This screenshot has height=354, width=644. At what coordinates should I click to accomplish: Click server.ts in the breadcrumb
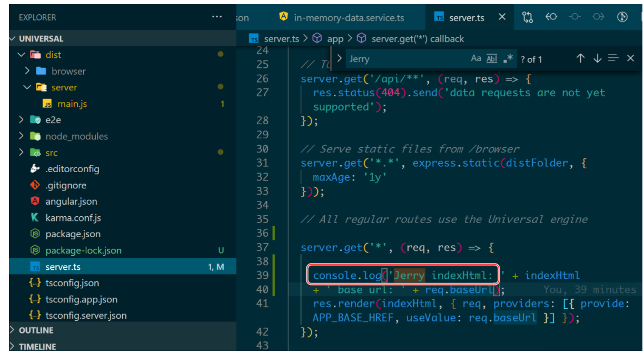(281, 38)
